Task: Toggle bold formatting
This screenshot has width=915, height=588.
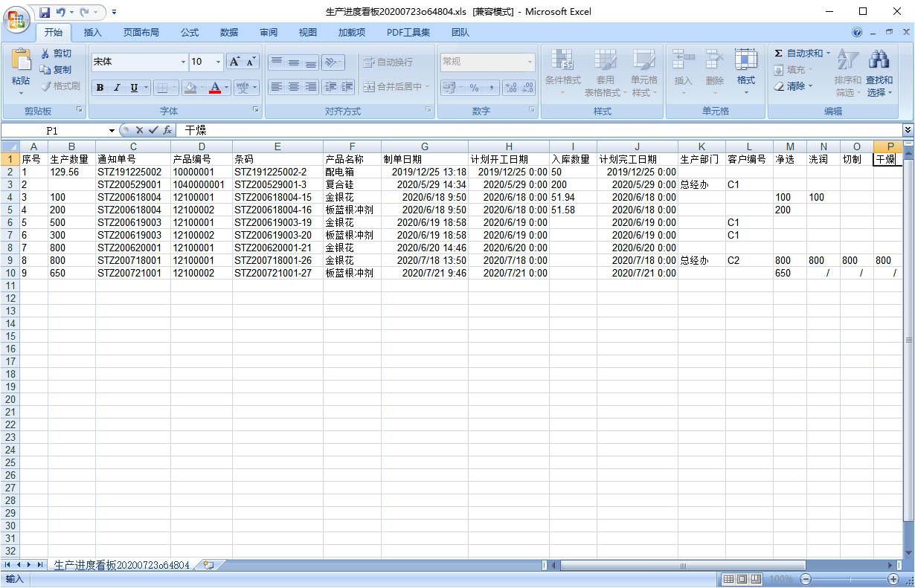Action: 100,88
